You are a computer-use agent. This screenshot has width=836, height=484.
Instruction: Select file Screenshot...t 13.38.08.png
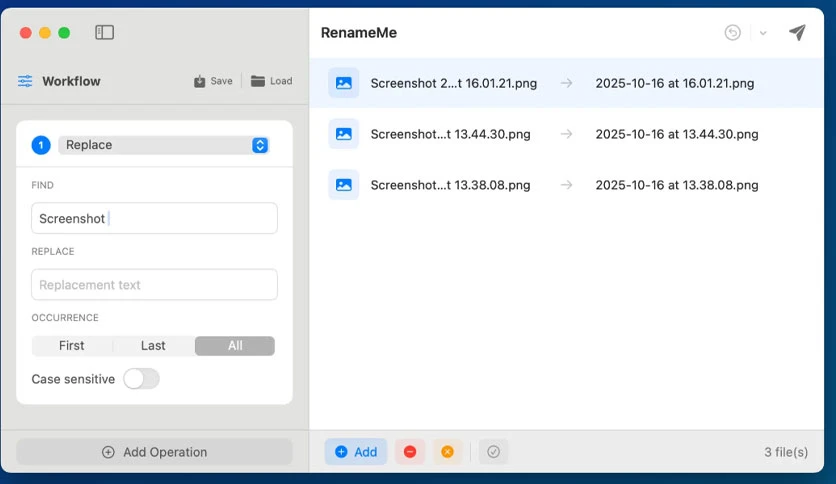click(451, 185)
